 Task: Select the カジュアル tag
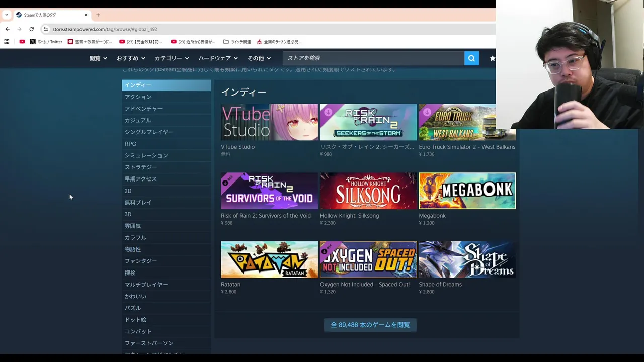166,120
